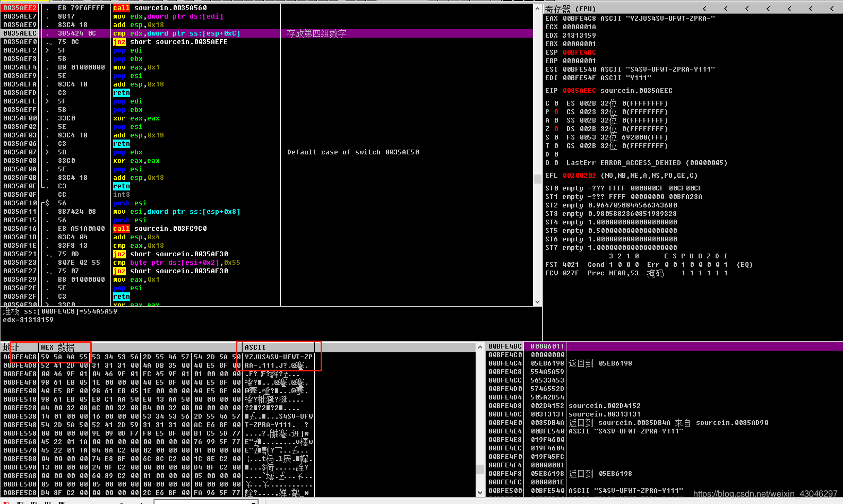This screenshot has width=843, height=504.
Task: Click the ASCII column header in dump
Action: (x=279, y=347)
